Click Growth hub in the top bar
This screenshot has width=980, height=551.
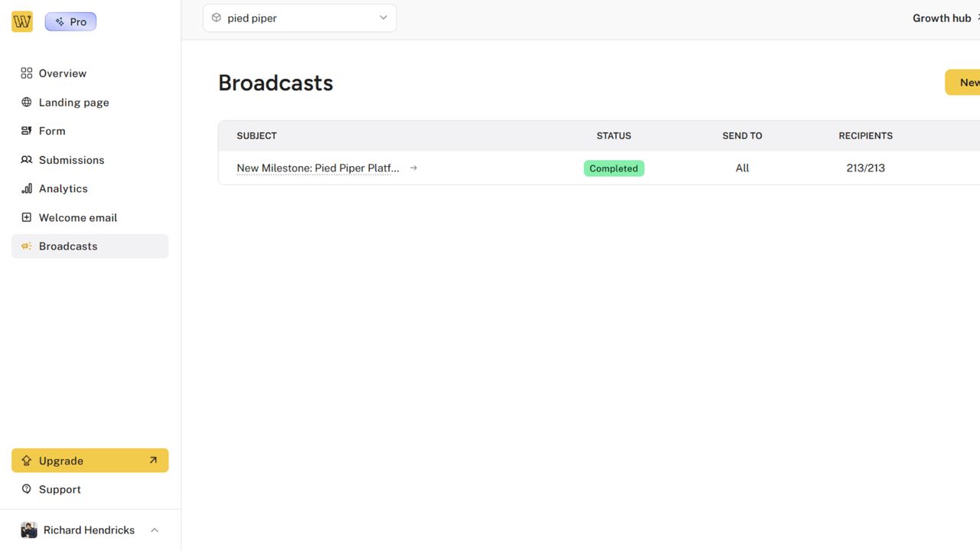[x=941, y=18]
